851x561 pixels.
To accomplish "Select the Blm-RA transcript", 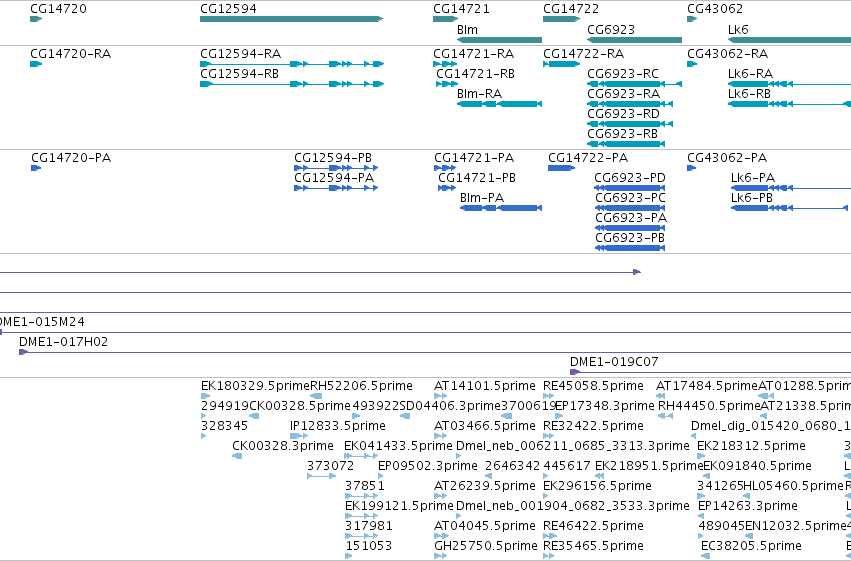I will [499, 104].
